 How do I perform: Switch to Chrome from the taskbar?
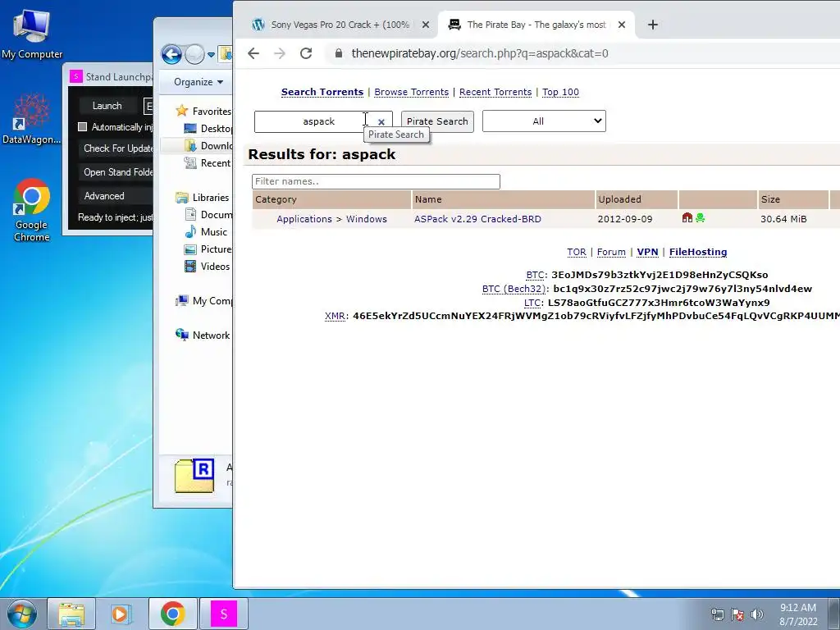(x=172, y=614)
